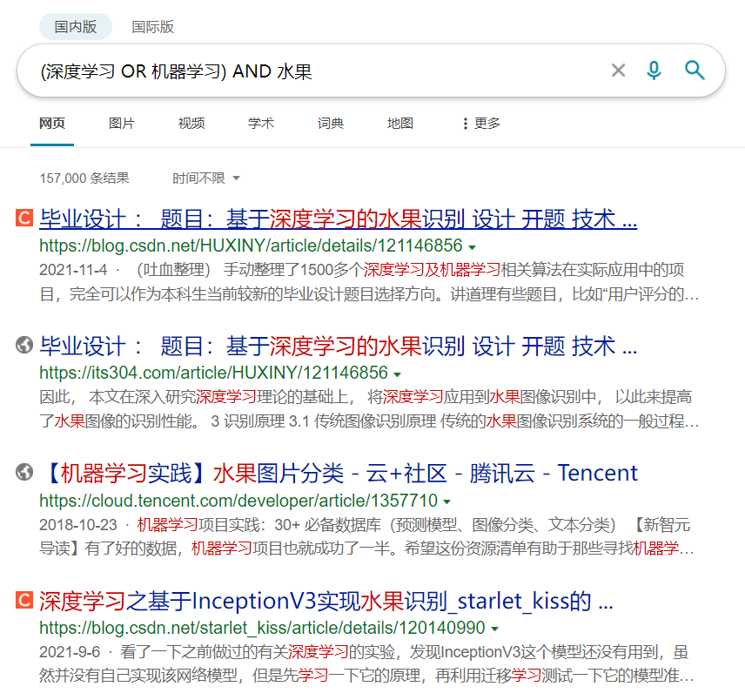
Task: Select the 网页 web tab
Action: click(52, 124)
